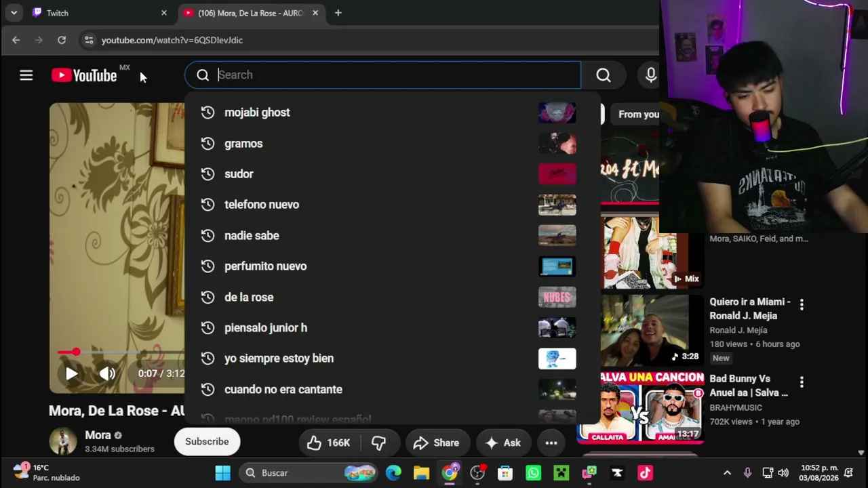Dislike the video
This screenshot has width=868, height=488.
pos(378,443)
